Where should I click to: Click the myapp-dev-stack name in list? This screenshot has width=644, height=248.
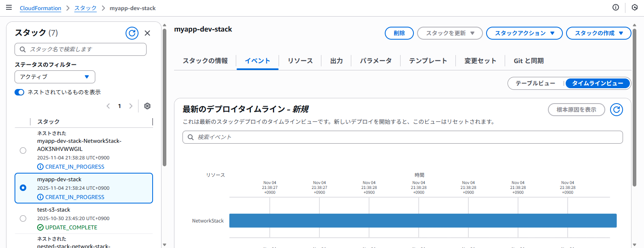59,179
